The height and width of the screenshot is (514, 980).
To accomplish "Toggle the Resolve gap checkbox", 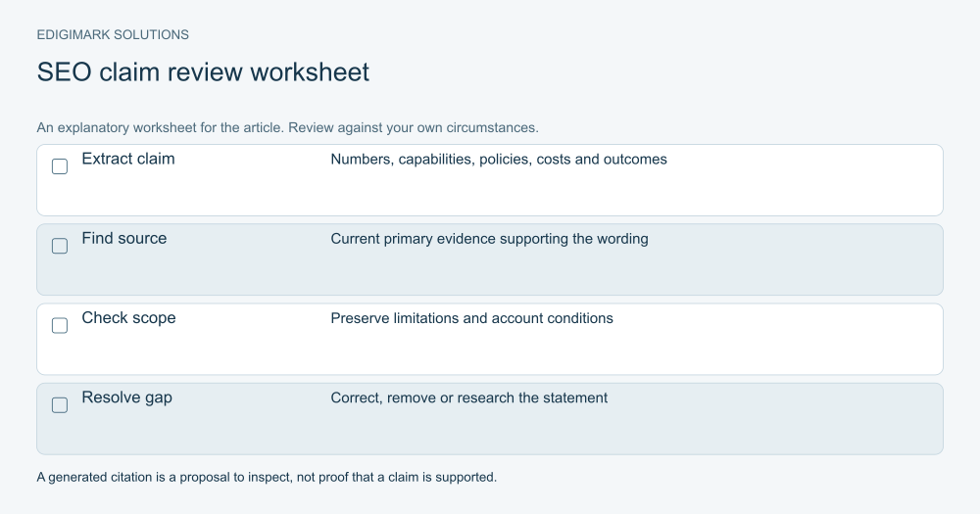I will 60,405.
